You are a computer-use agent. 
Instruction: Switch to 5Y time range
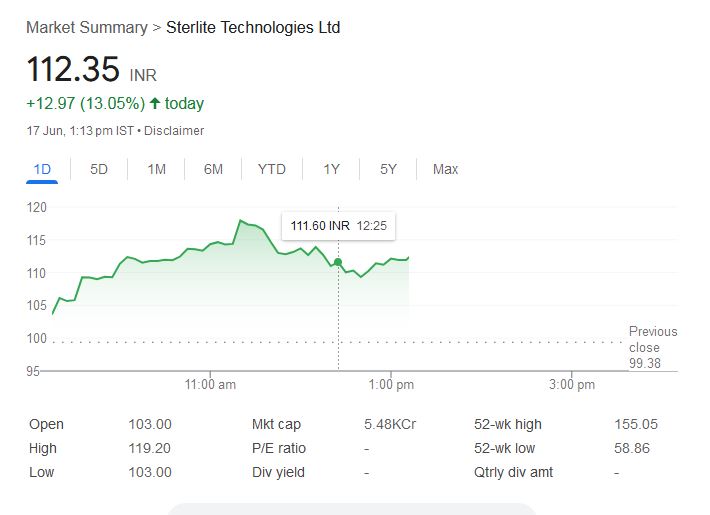point(388,169)
